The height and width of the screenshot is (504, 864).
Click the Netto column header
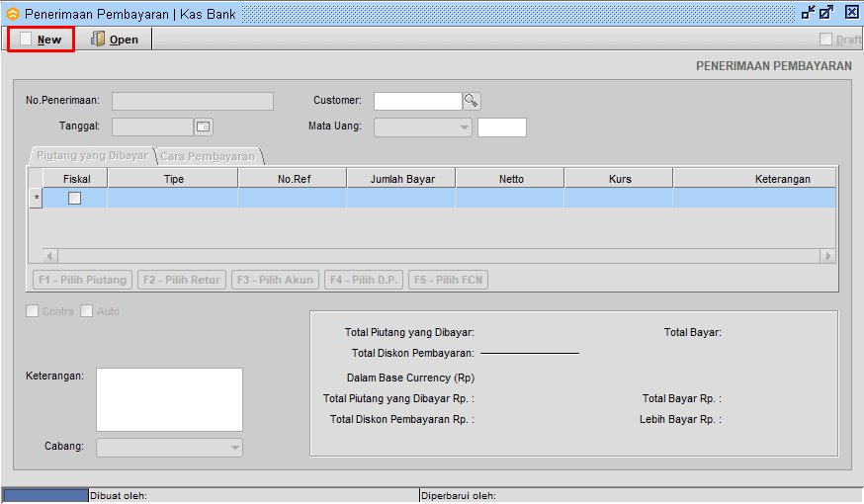click(x=510, y=179)
